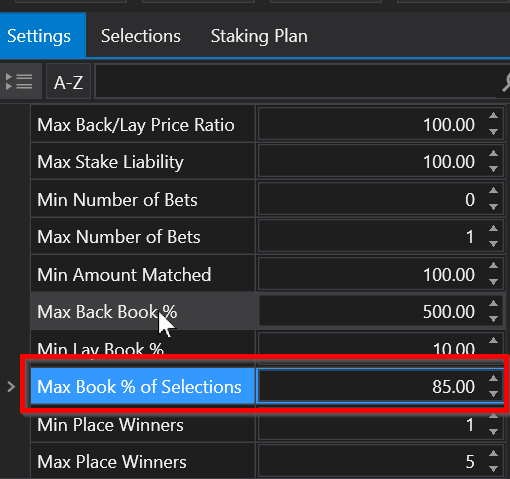Select the Max Stake Liability label

tap(110, 162)
